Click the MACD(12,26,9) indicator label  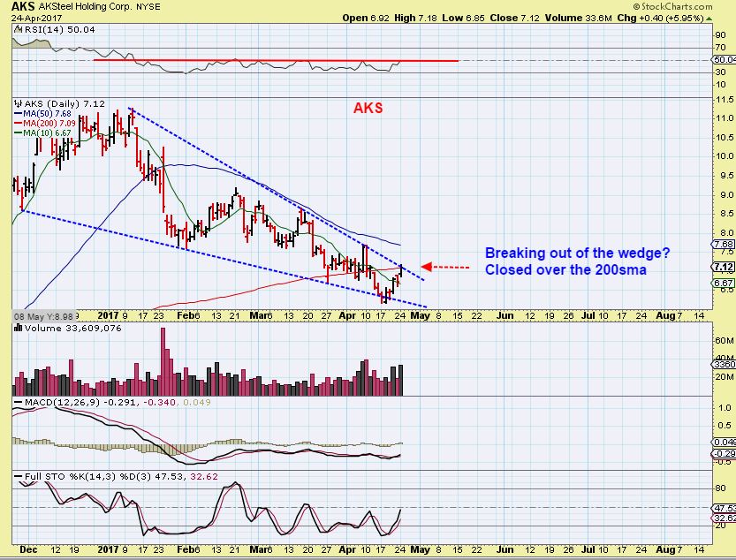coord(62,402)
